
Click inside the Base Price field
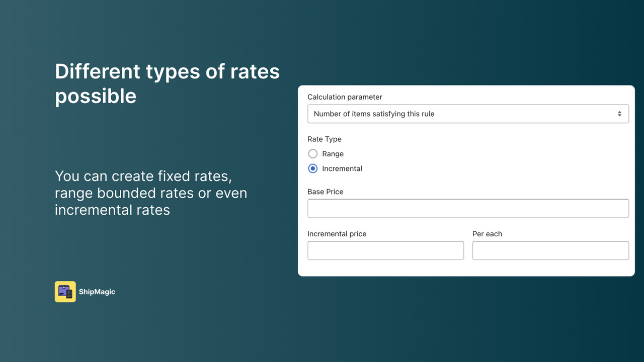click(x=468, y=208)
